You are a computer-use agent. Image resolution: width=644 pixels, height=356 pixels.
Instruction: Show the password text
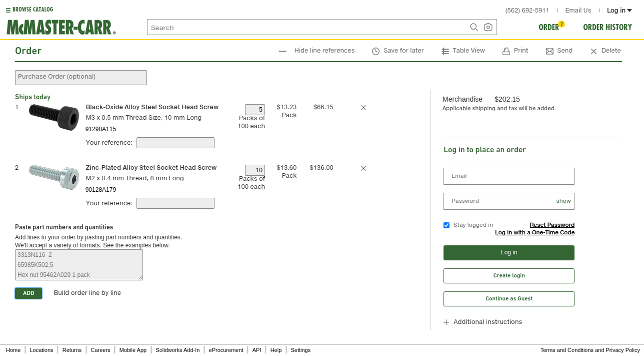[563, 201]
